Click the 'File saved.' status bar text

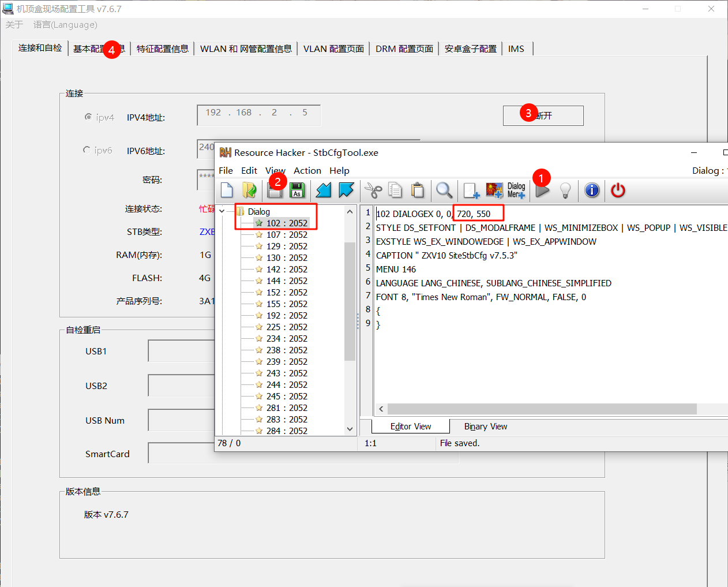pyautogui.click(x=460, y=443)
